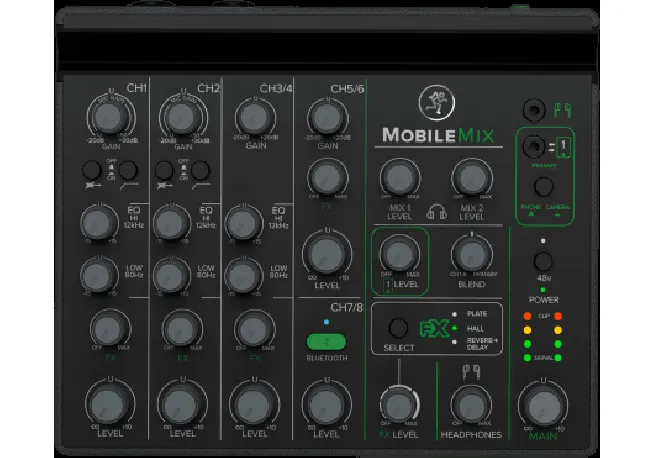Screen dimensions: 654x458
Task: Turn the CH5/6 FX send knob
Action: 327,177
